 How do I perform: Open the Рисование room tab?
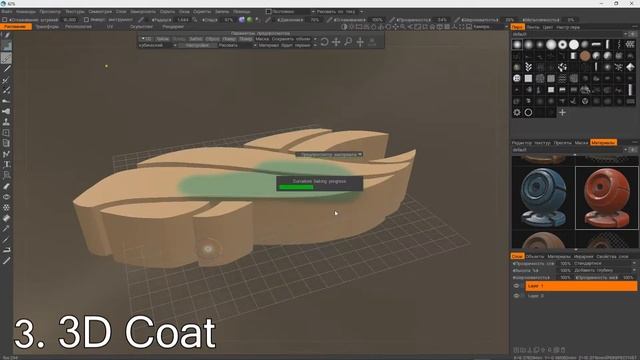[16, 27]
